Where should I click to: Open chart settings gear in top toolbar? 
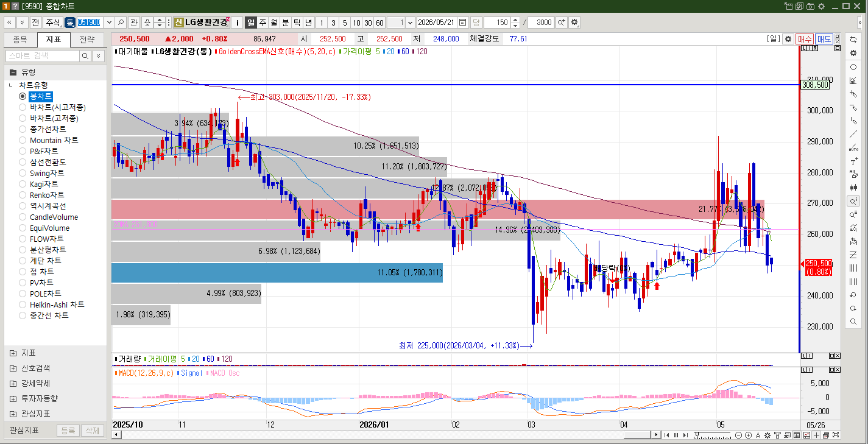coord(574,23)
